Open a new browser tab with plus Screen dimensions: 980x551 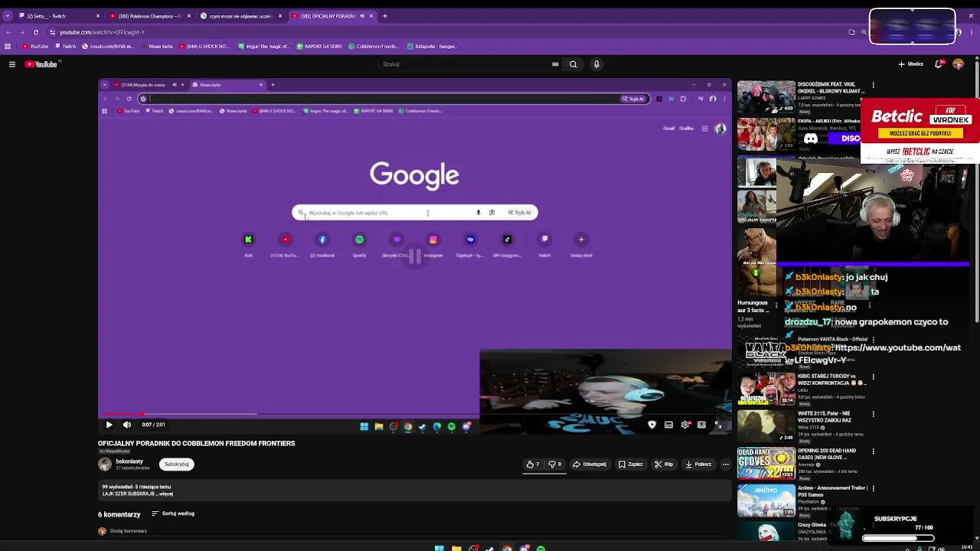(385, 16)
